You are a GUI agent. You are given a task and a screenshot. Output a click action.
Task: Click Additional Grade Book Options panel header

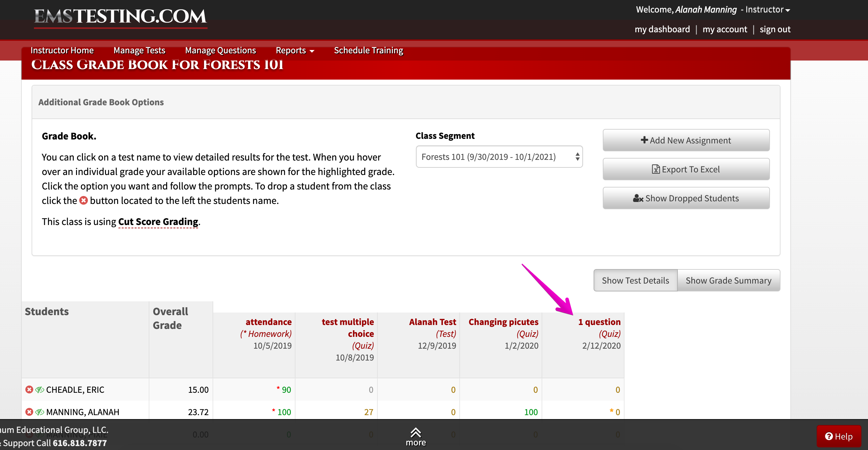pos(406,102)
